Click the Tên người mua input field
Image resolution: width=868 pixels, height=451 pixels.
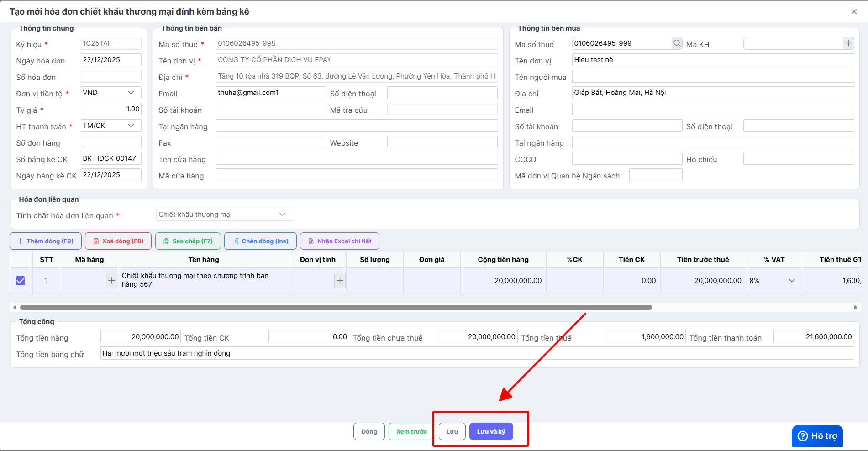click(712, 76)
